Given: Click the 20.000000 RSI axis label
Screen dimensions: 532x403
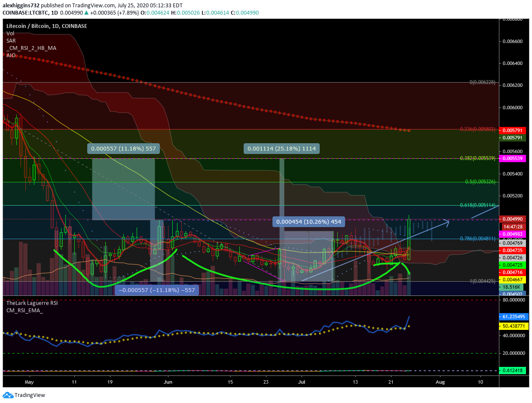Looking at the screenshot, I should [514, 353].
